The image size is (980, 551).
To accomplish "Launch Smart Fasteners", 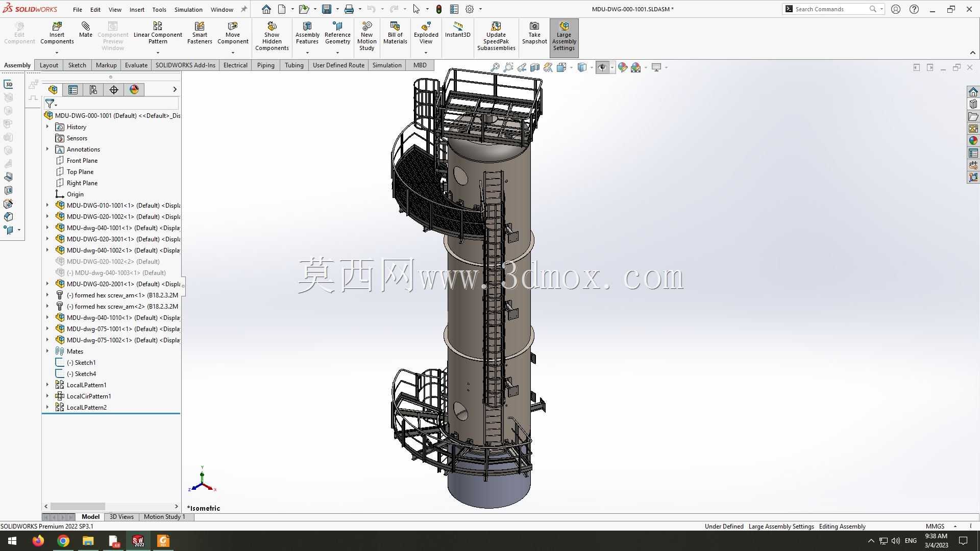I will pos(200,34).
